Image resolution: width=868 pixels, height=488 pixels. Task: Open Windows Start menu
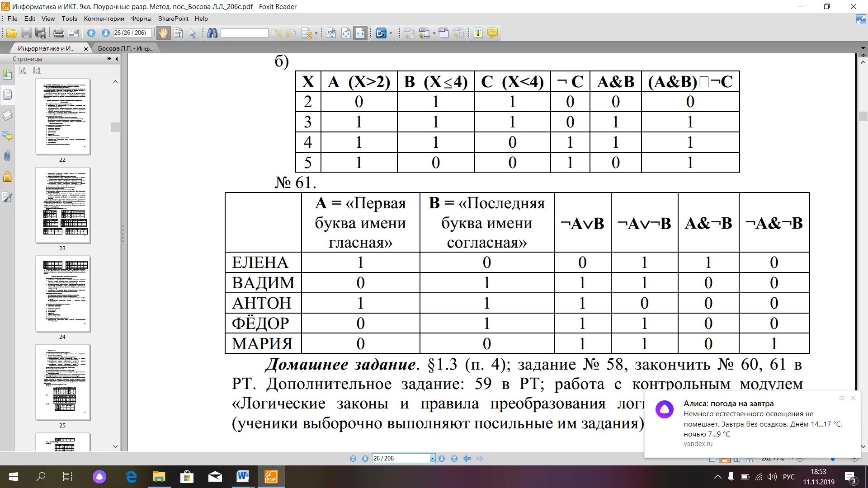click(x=14, y=477)
